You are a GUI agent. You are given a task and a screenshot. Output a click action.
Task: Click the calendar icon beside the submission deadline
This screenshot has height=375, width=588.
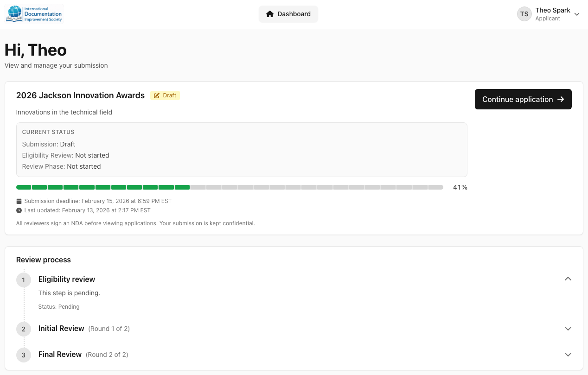click(x=18, y=201)
